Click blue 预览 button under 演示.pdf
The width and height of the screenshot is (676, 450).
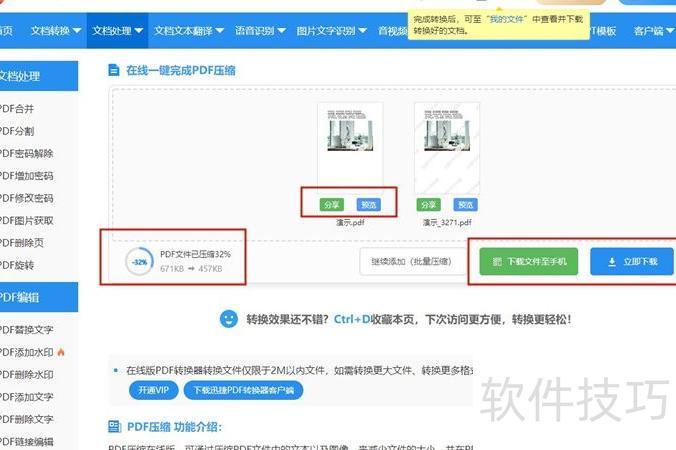coord(369,205)
